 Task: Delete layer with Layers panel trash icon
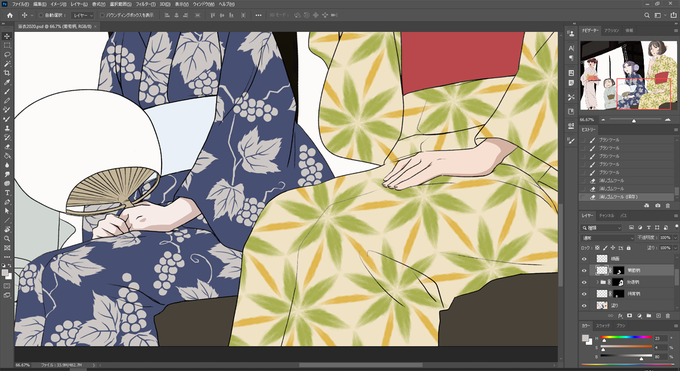[668, 316]
